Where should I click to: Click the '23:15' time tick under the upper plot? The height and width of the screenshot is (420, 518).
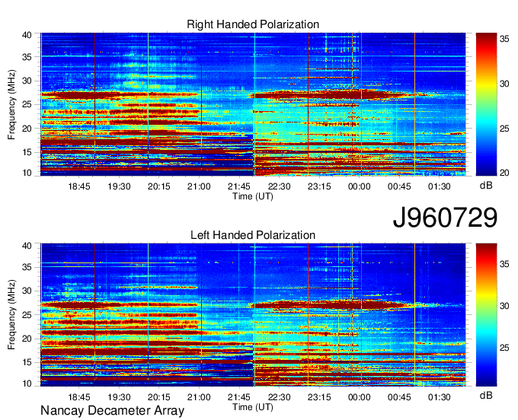coord(319,186)
